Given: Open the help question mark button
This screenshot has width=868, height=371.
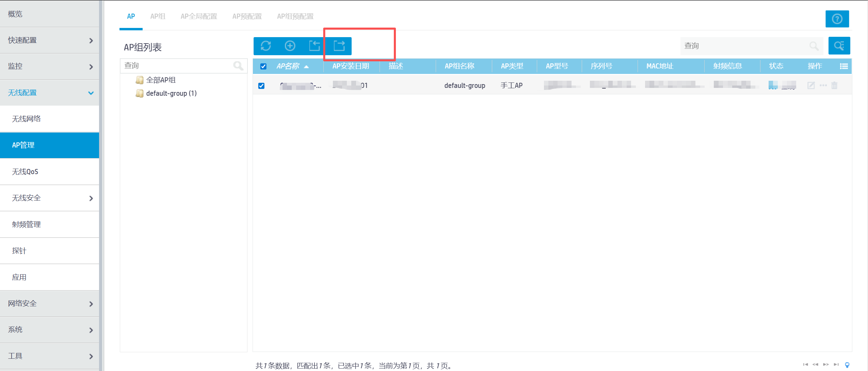Looking at the screenshot, I should point(837,19).
